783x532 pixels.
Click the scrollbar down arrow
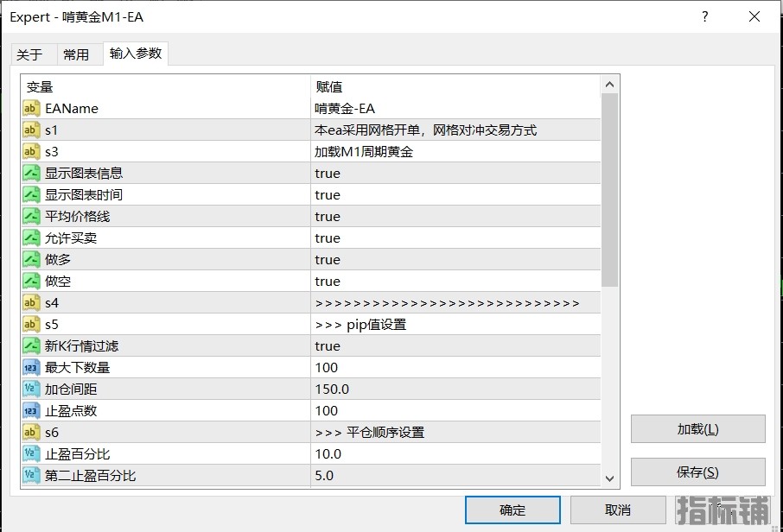click(609, 478)
